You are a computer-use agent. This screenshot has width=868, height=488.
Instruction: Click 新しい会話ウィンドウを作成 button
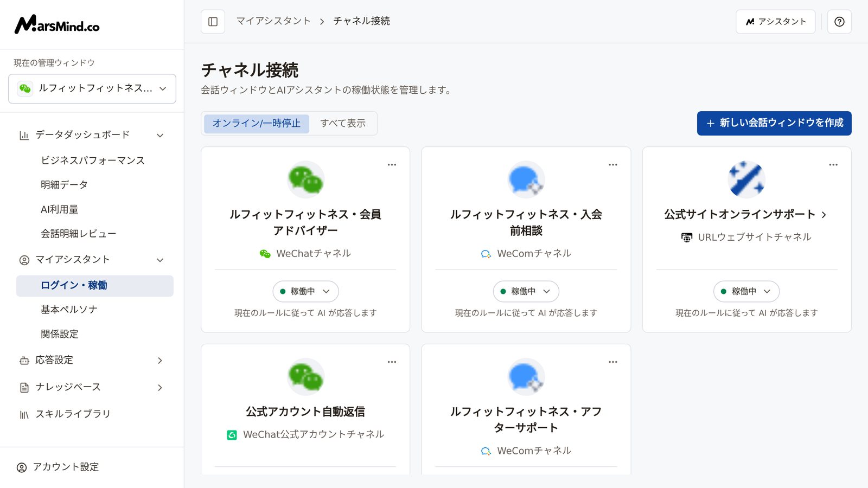[x=774, y=123]
